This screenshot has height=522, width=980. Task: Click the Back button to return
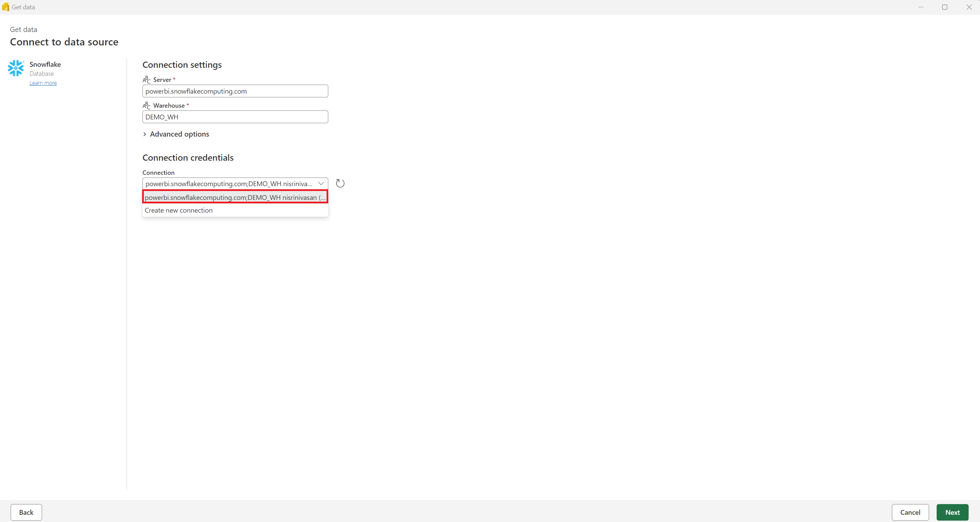click(x=26, y=512)
